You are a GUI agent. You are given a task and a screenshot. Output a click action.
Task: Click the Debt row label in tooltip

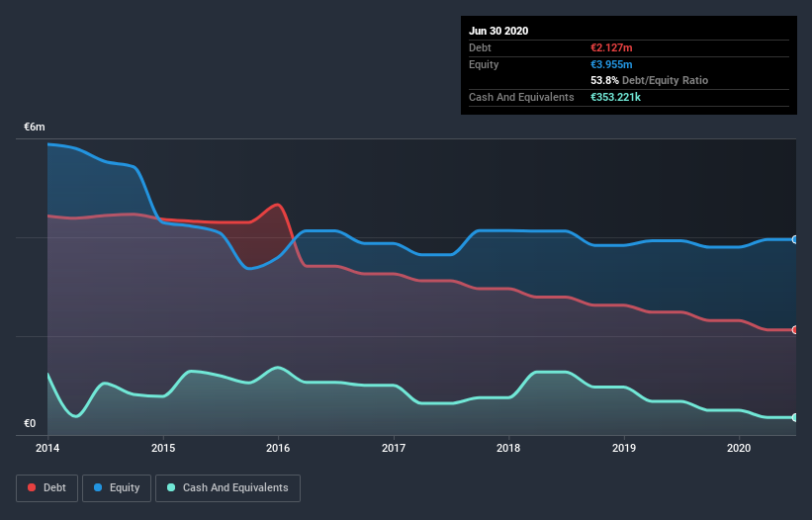tap(480, 47)
